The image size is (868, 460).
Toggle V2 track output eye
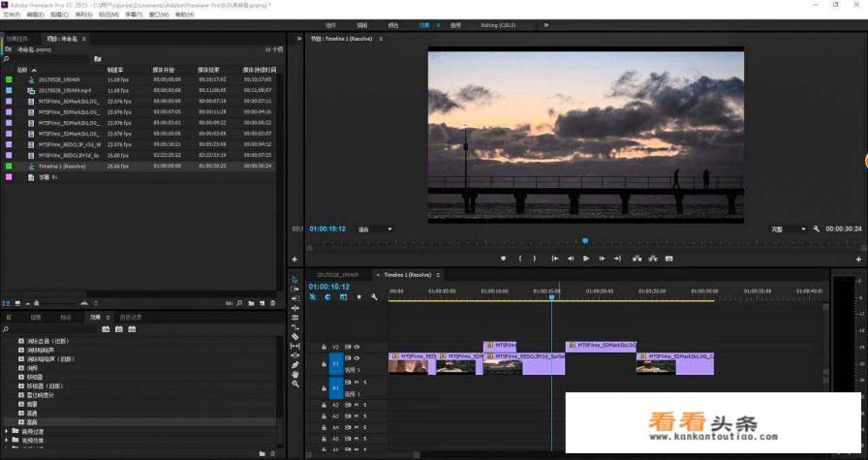point(356,346)
